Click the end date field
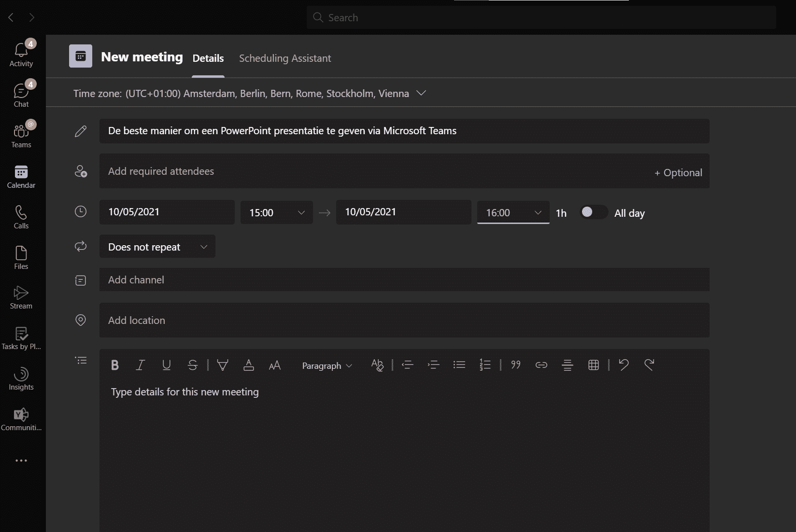 (404, 212)
